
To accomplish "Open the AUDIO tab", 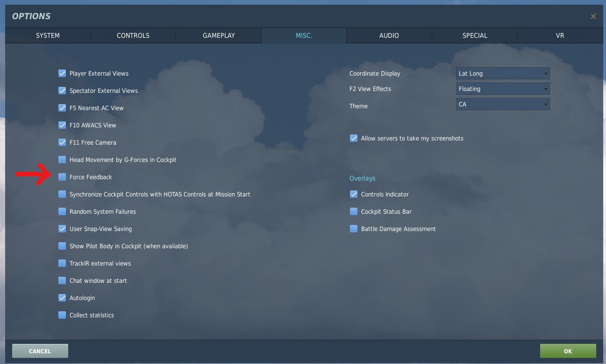I will click(x=389, y=35).
